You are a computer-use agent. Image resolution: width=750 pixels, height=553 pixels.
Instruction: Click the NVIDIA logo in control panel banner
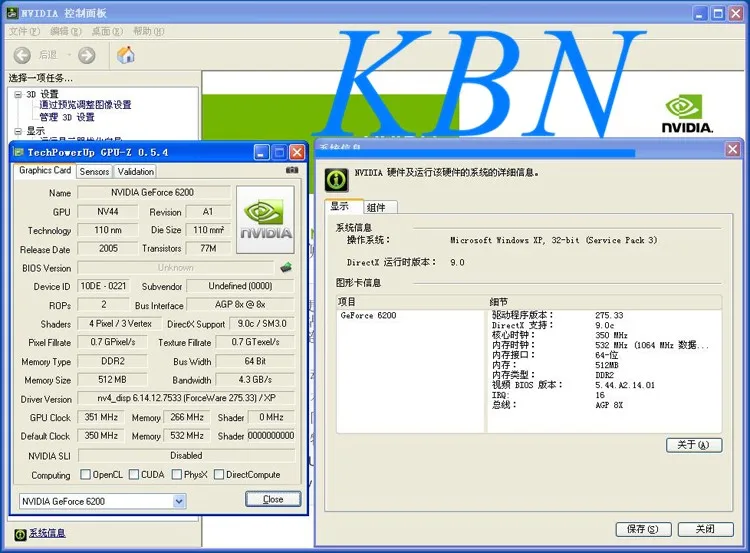tap(687, 114)
